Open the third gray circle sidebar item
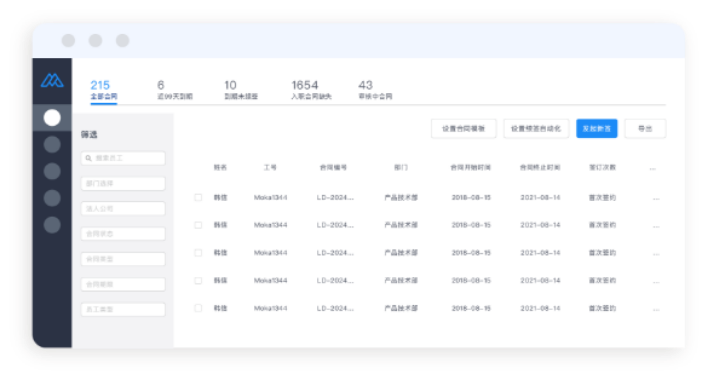 coord(52,171)
